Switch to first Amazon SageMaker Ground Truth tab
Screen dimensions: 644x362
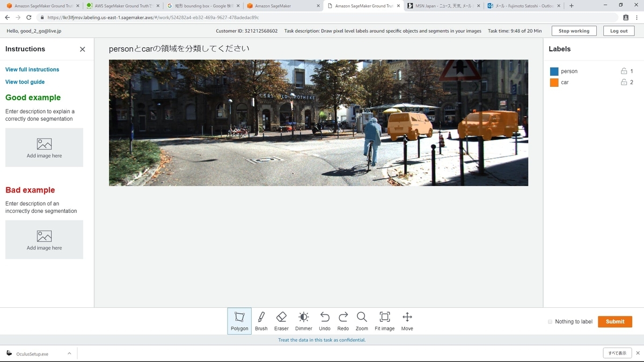(42, 6)
